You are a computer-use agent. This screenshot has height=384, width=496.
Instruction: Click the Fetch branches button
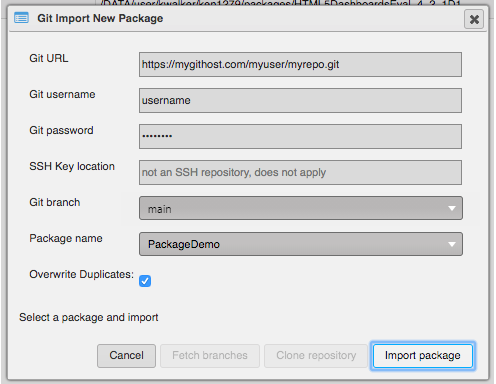tap(210, 356)
